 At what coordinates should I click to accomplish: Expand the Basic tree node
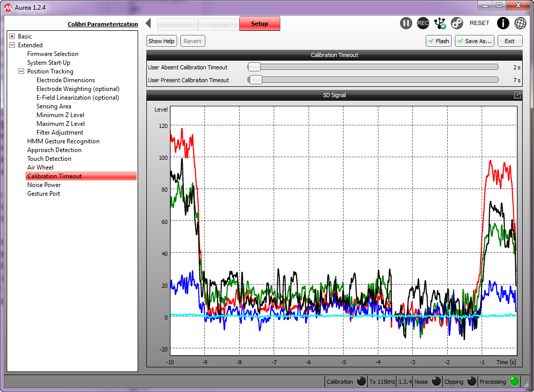pyautogui.click(x=12, y=36)
